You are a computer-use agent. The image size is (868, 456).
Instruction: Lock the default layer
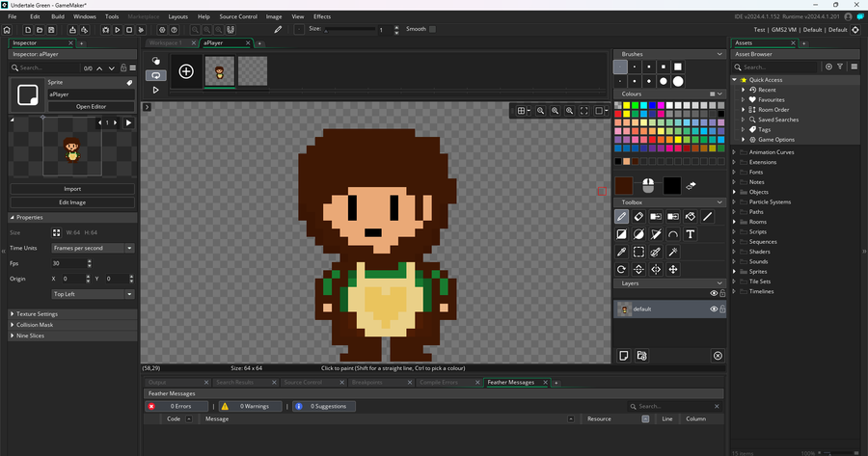722,309
